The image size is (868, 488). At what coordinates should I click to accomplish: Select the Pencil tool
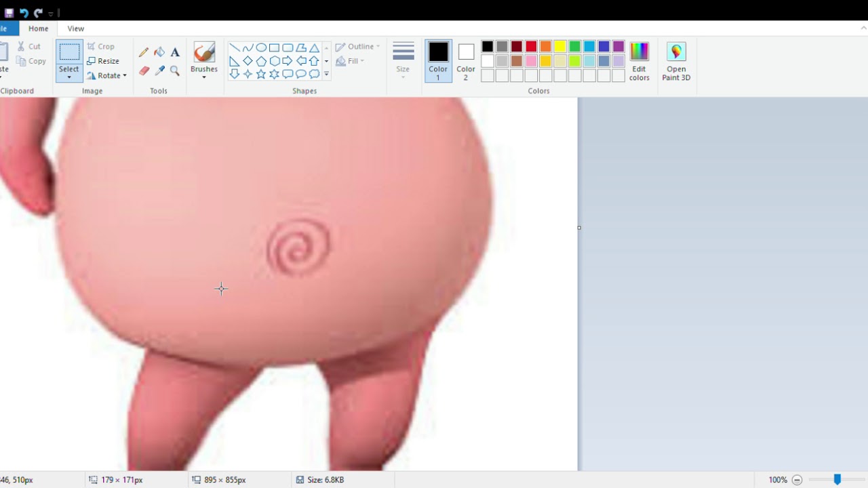[144, 52]
